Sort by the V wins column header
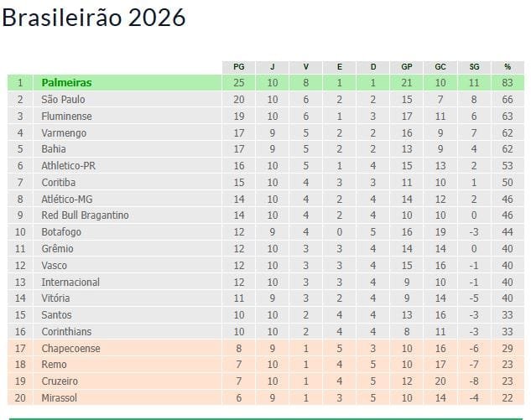Viewport: 531px width, 420px height. coord(305,67)
